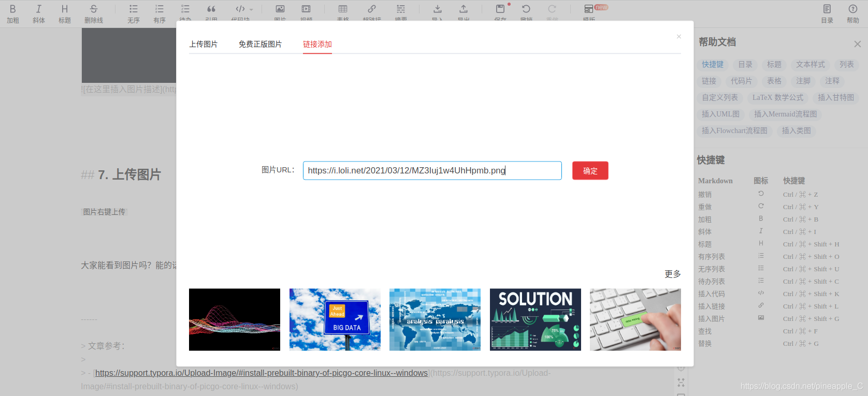Open the code block dropdown arrow

(x=252, y=9)
